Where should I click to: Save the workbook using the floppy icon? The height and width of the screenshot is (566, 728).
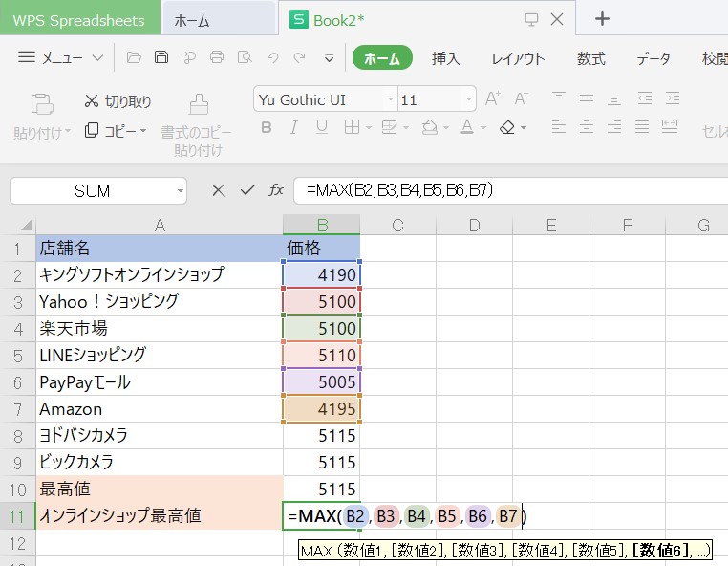[x=161, y=57]
